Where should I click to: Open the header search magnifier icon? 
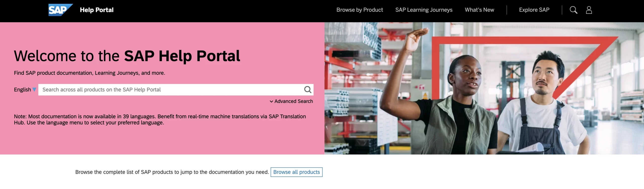(x=573, y=10)
